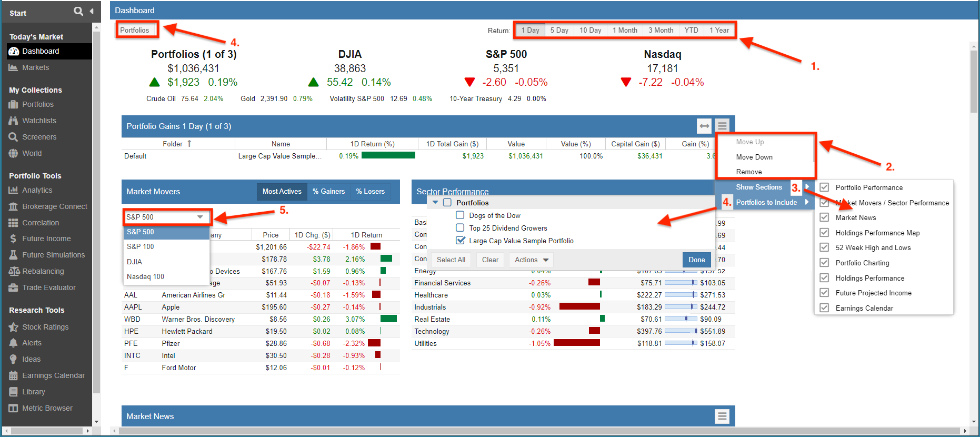Toggle Earnings Calendar section checkbox
The height and width of the screenshot is (437, 980).
[x=824, y=308]
